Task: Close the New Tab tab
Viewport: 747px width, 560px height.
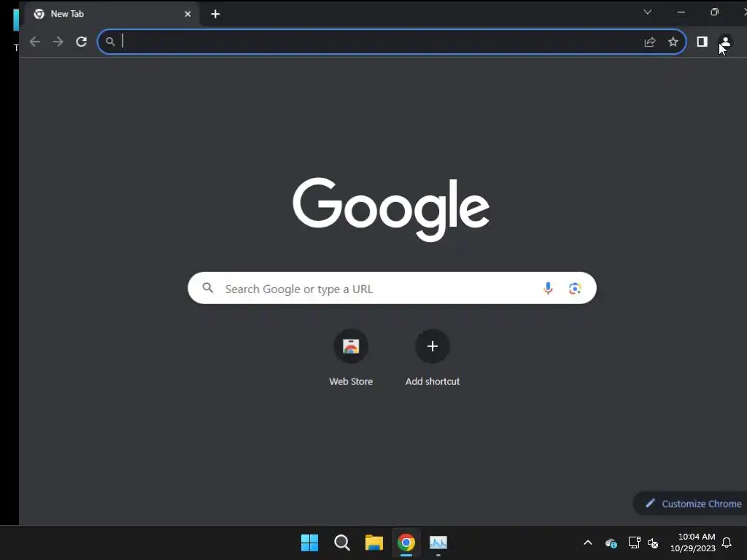Action: point(187,15)
